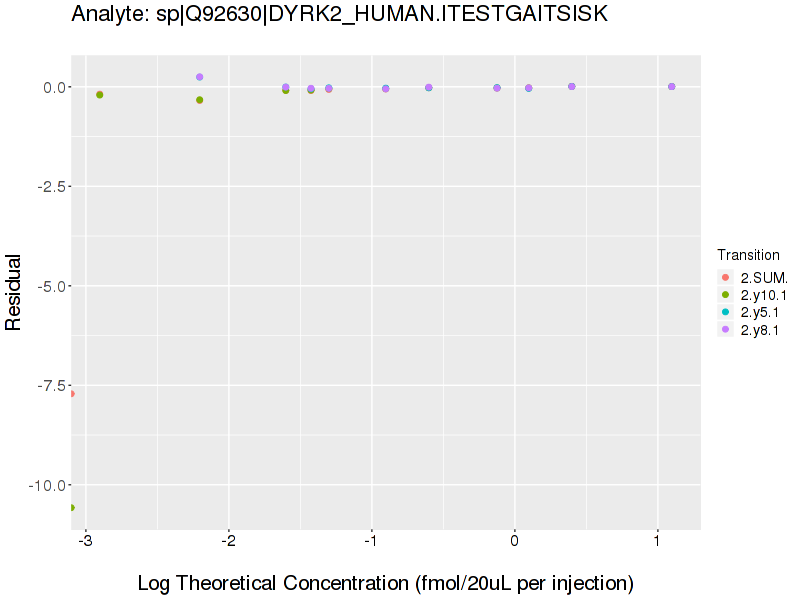Viewport: 800px width, 600px height.
Task: Click the rightmost purple data point
Action: pos(671,86)
